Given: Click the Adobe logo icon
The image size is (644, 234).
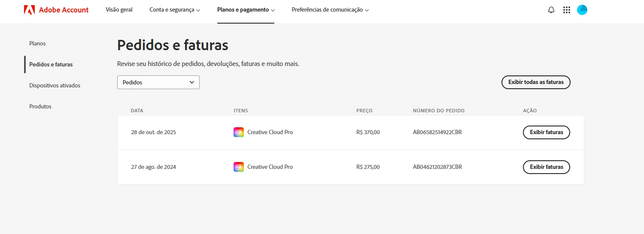Looking at the screenshot, I should coord(29,10).
